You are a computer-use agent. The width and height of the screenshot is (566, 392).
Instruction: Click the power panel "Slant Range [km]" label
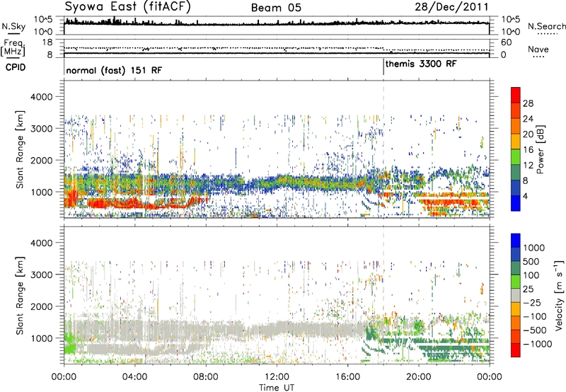[20, 149]
